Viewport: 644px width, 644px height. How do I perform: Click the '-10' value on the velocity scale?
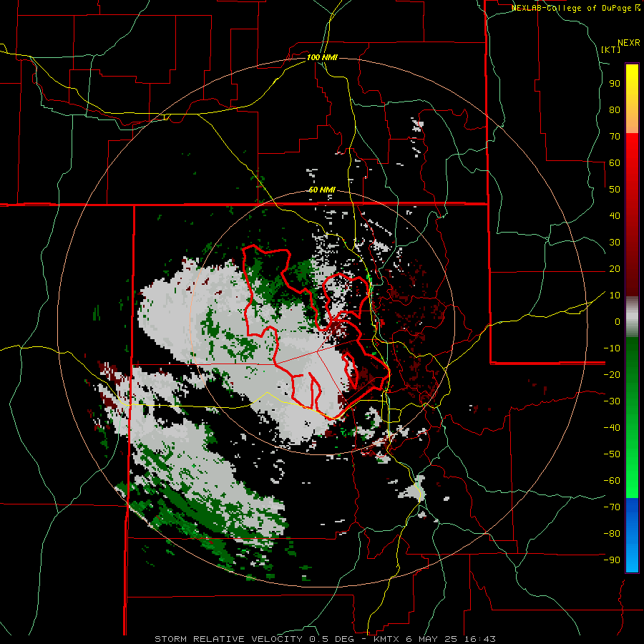click(612, 348)
